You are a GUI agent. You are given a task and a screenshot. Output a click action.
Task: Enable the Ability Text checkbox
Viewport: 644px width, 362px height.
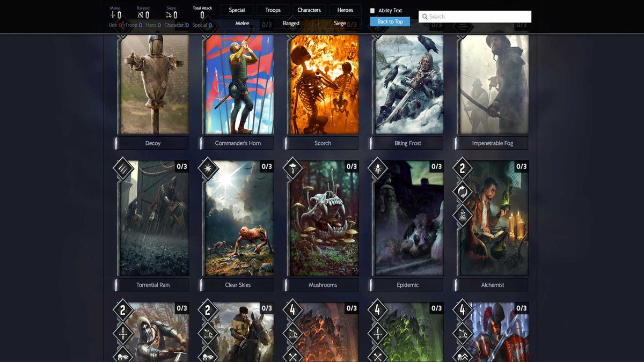(x=372, y=11)
